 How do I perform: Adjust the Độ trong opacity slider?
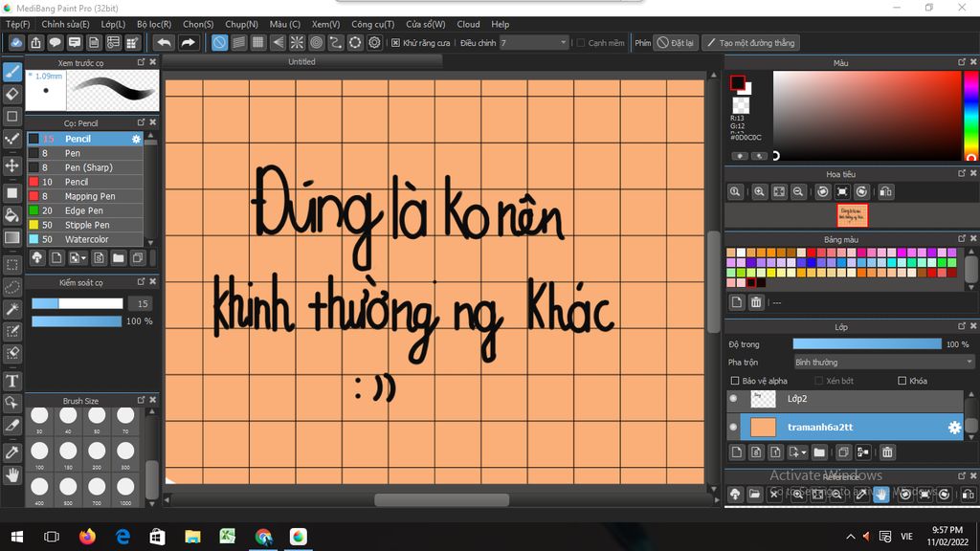[x=867, y=344]
